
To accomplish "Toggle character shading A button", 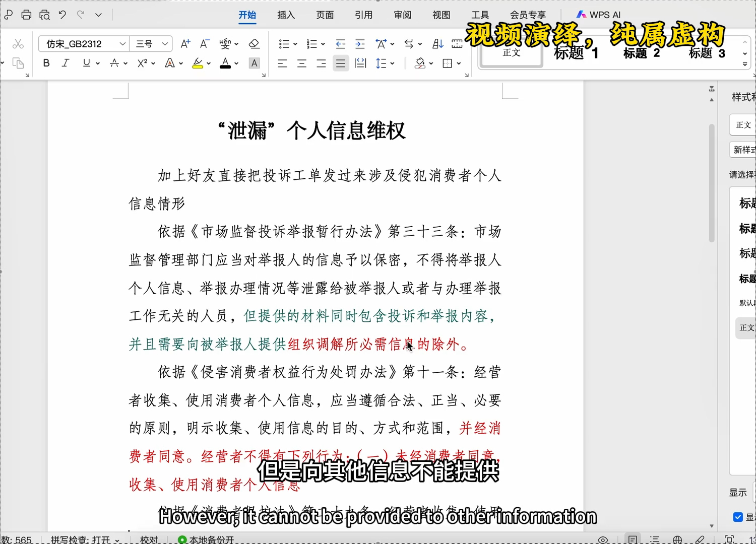I will point(255,63).
